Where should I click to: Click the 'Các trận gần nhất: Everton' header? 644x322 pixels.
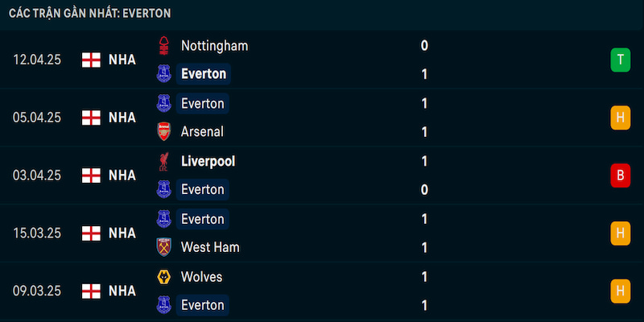[90, 14]
